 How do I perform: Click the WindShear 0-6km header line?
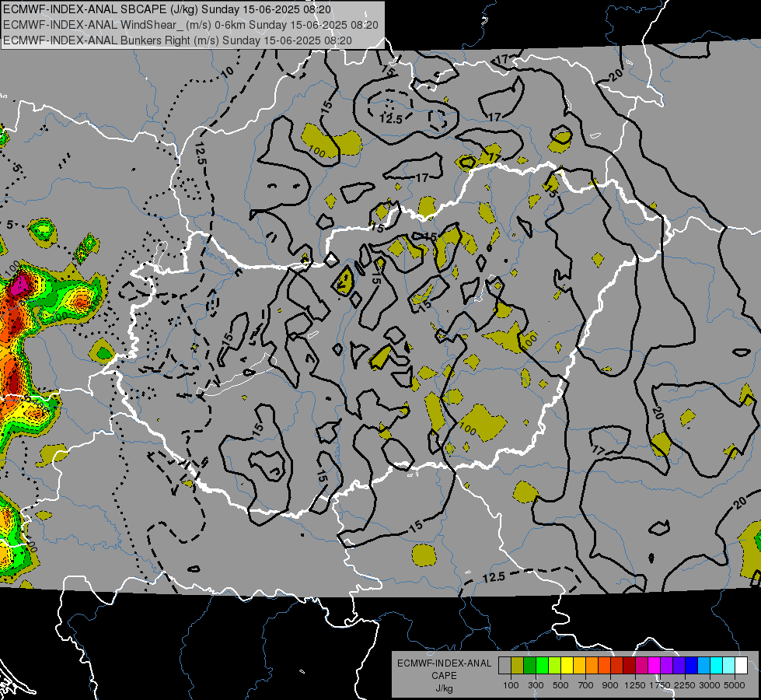pos(190,25)
